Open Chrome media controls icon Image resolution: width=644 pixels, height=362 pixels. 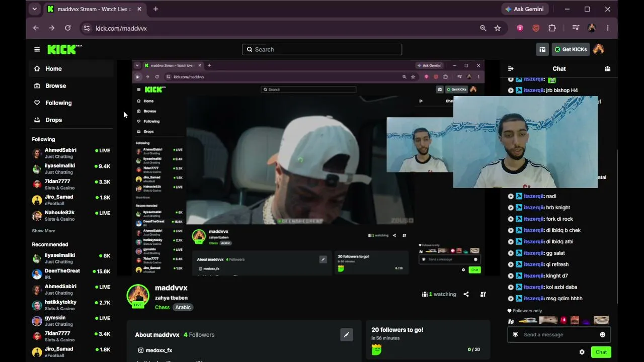click(x=576, y=28)
